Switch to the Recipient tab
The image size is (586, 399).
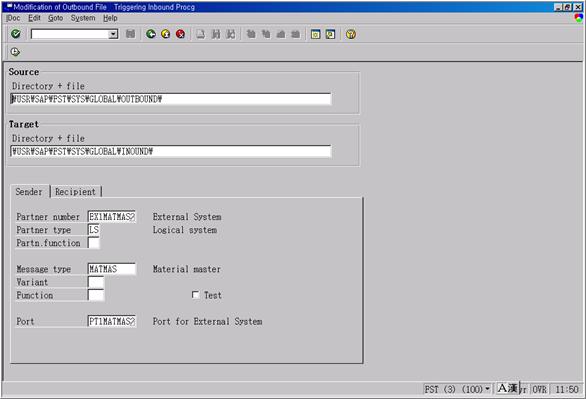pos(75,192)
